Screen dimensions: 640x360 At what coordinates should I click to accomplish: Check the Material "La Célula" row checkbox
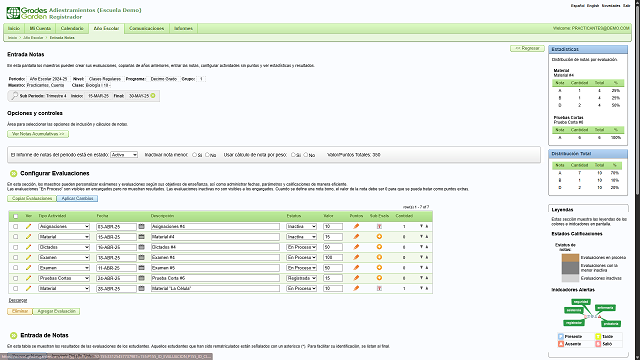16,289
